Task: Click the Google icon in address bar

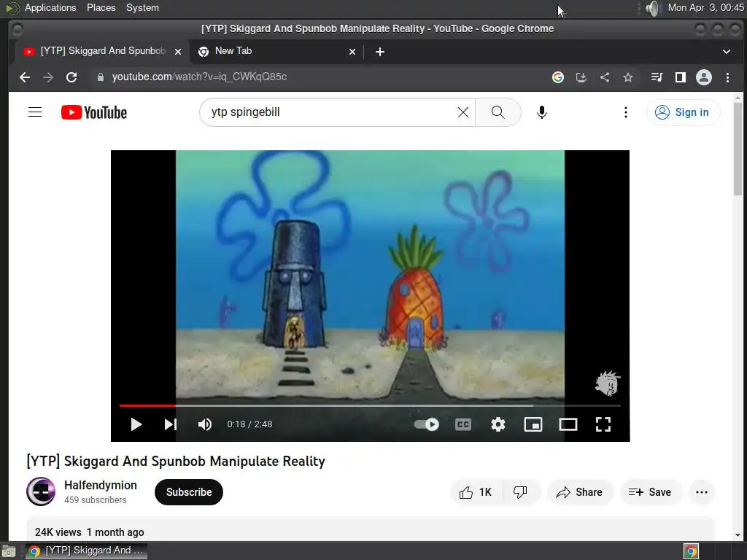Action: pos(558,77)
